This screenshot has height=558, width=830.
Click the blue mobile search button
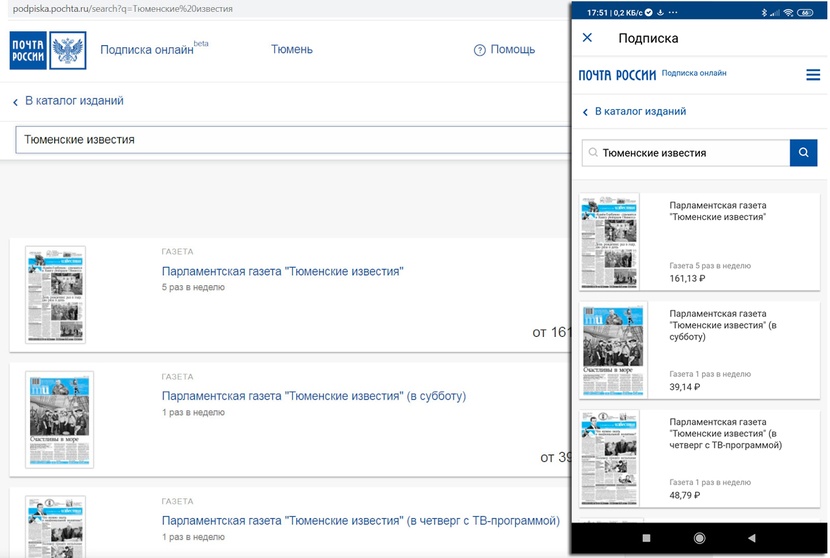(804, 153)
